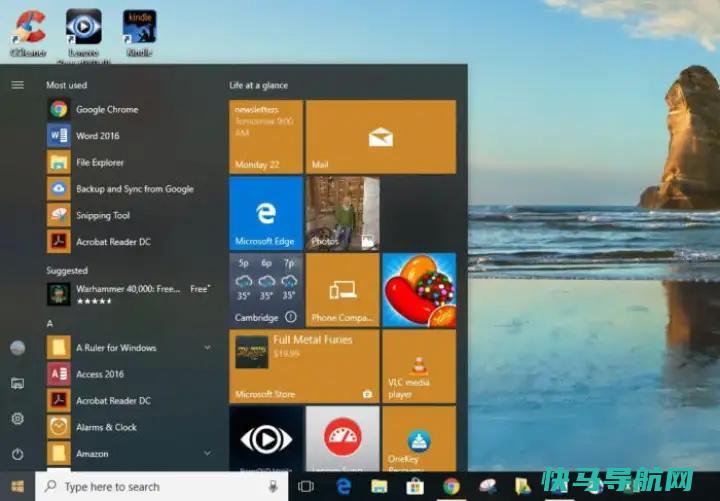The width and height of the screenshot is (720, 501).
Task: Expand the Amazon folder
Action: (x=129, y=454)
